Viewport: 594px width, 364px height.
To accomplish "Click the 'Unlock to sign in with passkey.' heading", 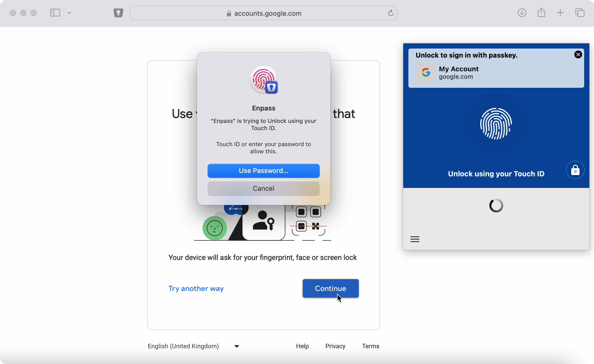I will (x=467, y=55).
